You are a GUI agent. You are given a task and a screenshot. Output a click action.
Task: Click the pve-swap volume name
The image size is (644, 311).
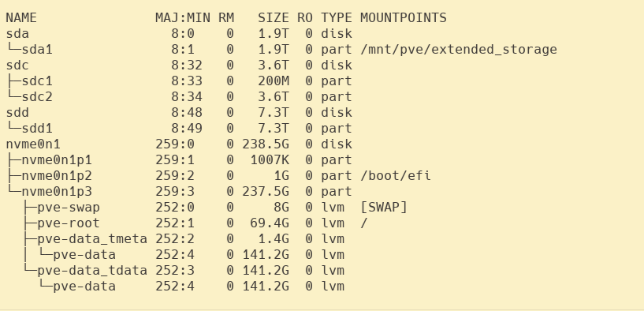[69, 208]
